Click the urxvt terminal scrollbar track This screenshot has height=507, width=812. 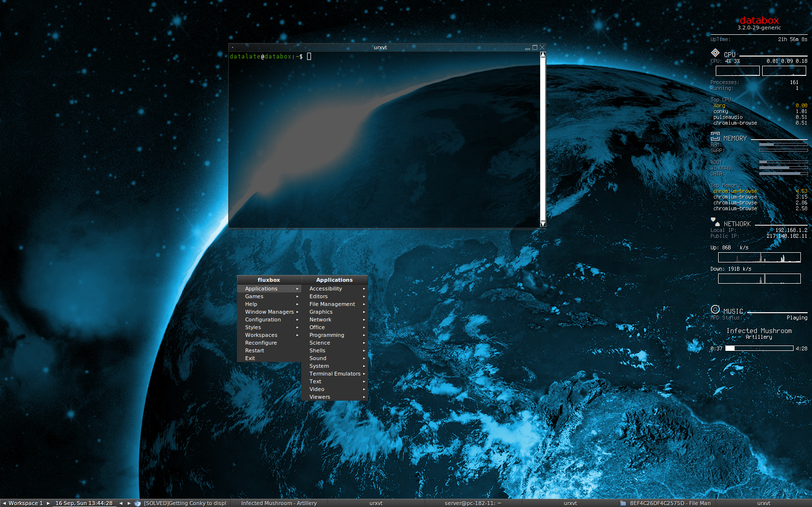click(543, 139)
